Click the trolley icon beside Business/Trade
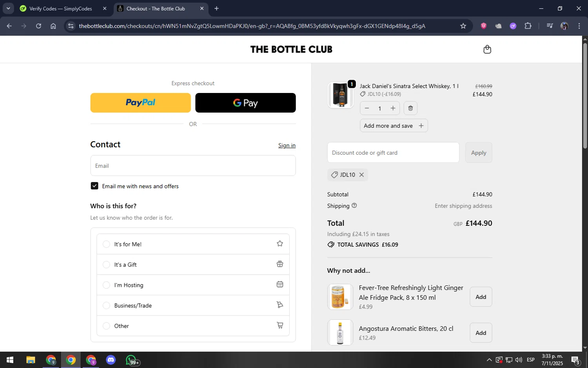The width and height of the screenshot is (588, 368). (x=280, y=305)
